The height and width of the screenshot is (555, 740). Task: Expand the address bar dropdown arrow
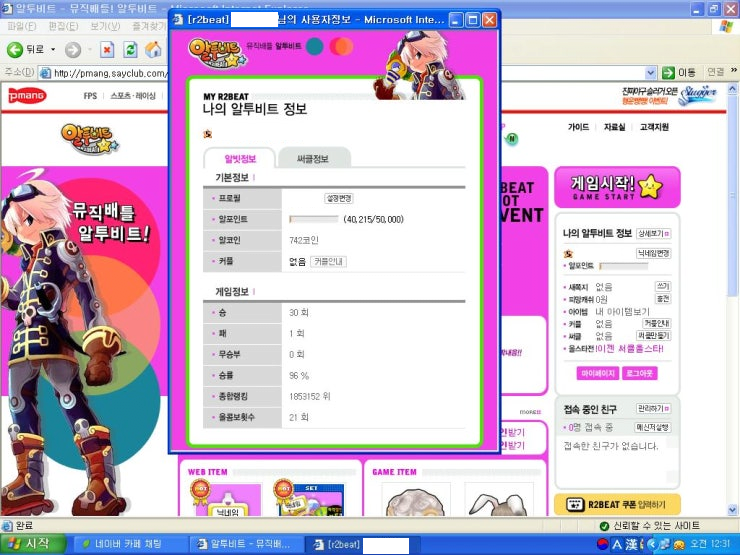tap(651, 73)
